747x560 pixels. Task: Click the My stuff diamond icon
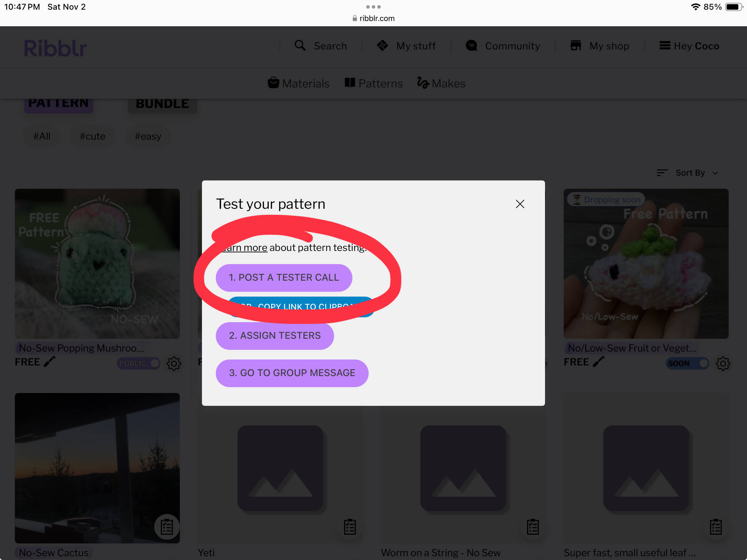382,46
